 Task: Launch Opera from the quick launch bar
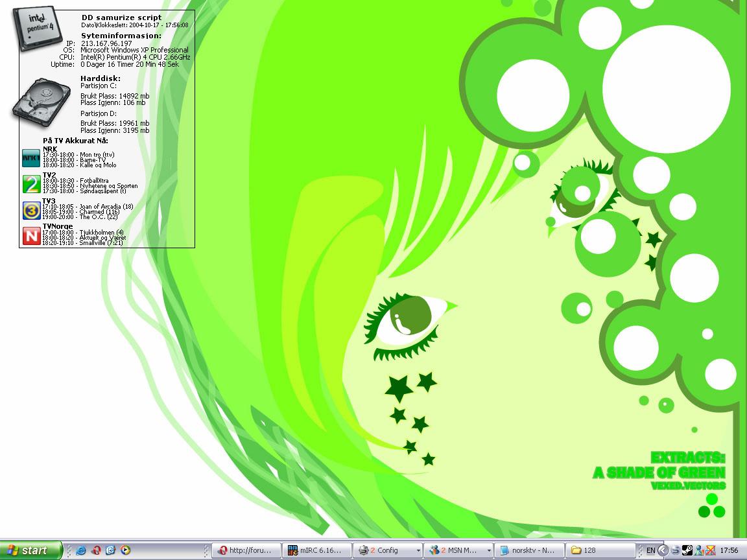point(96,550)
